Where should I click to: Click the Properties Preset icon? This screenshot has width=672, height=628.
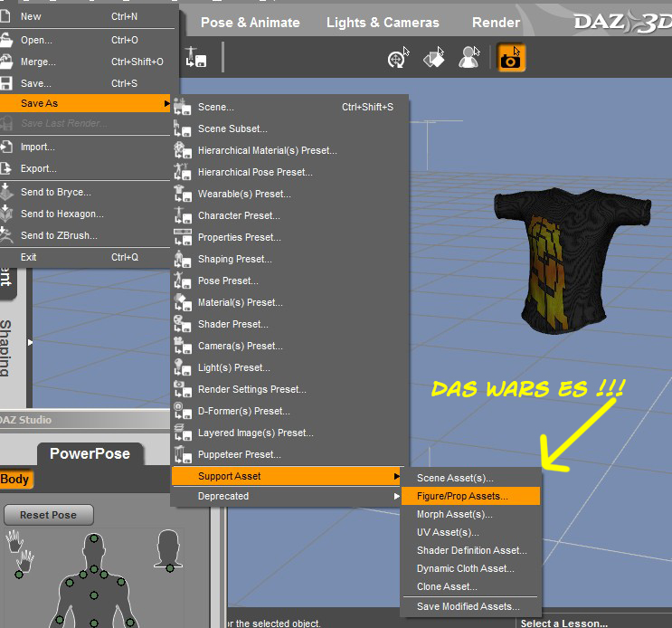182,237
